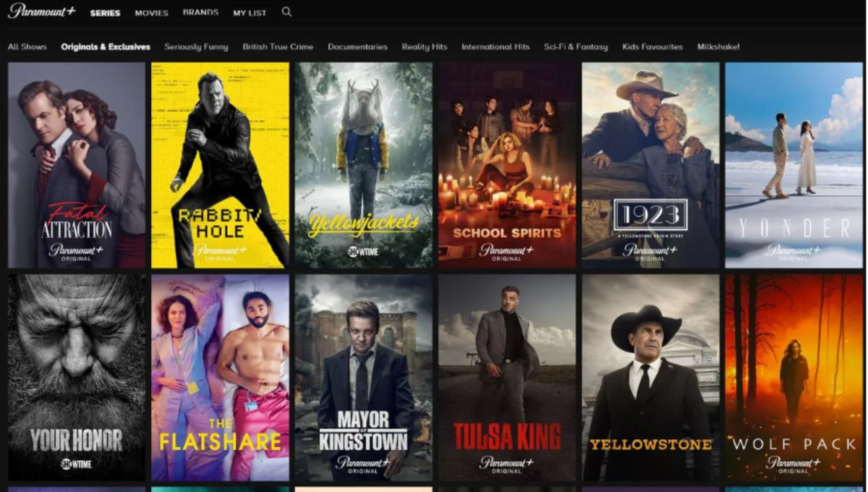
Task: Open the 1923 series poster
Action: point(651,165)
